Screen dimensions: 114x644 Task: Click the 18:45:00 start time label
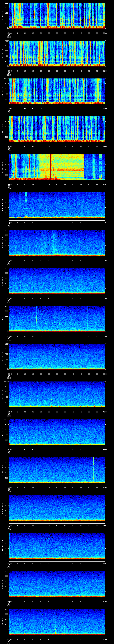point(9,639)
